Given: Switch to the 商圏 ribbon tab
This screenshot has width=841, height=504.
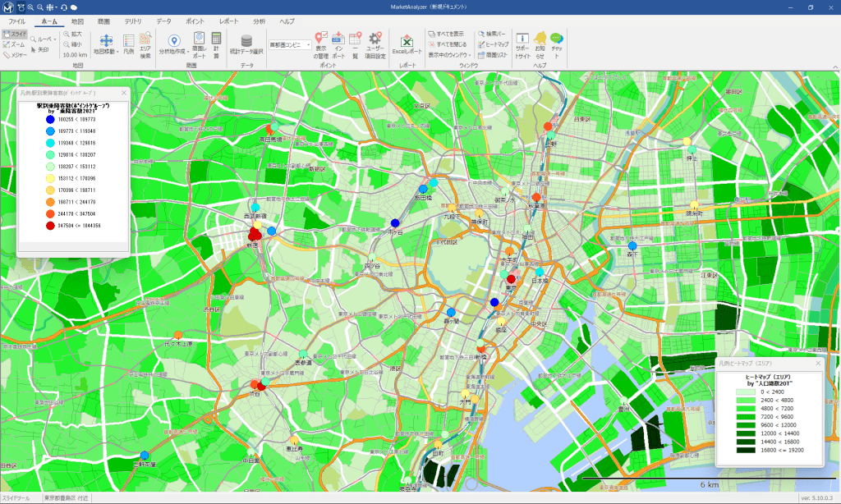Looking at the screenshot, I should click(x=103, y=21).
